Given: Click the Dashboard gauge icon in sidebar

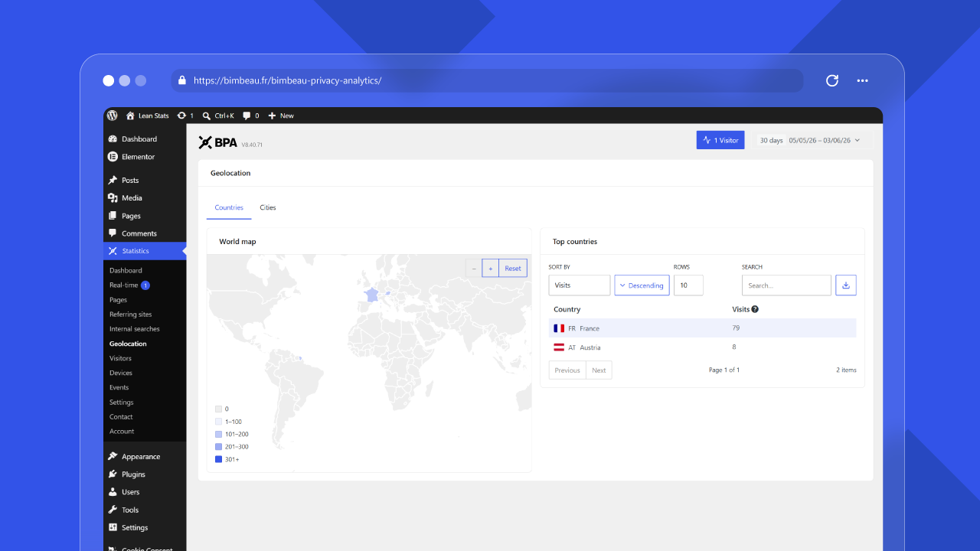Looking at the screenshot, I should 113,139.
